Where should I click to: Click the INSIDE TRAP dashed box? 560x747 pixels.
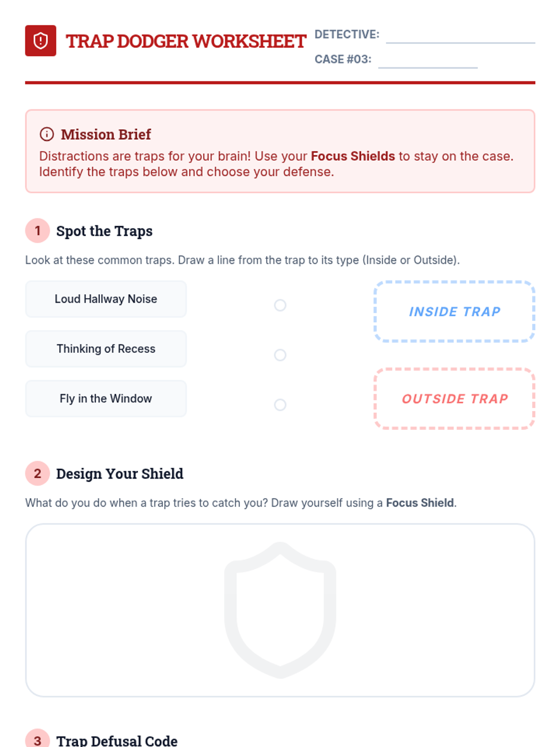tap(455, 311)
